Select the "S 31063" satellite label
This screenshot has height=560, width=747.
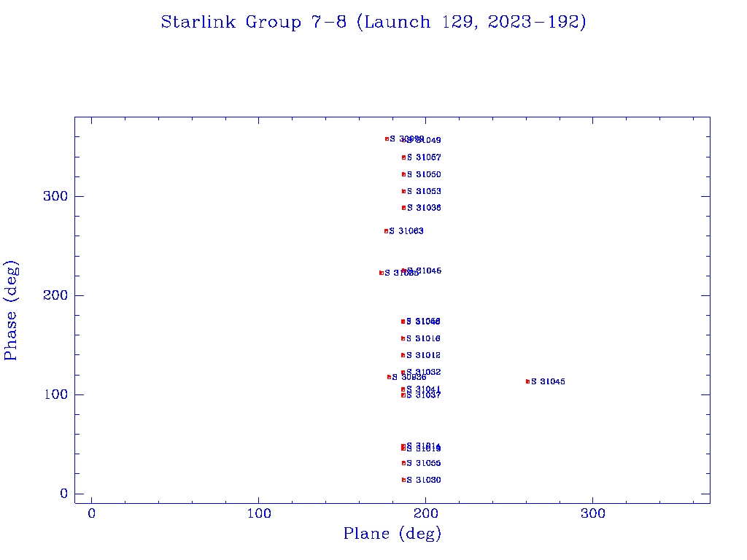point(406,231)
